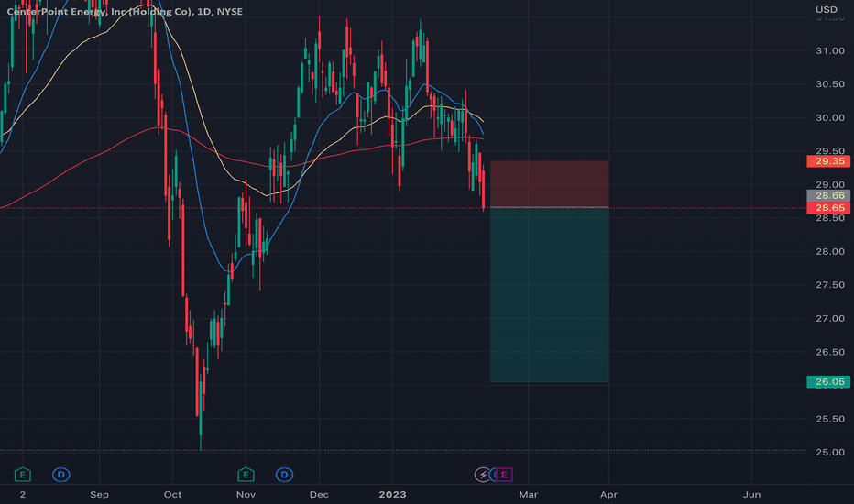Open the dividend marker between Nov and Dec

pyautogui.click(x=284, y=475)
